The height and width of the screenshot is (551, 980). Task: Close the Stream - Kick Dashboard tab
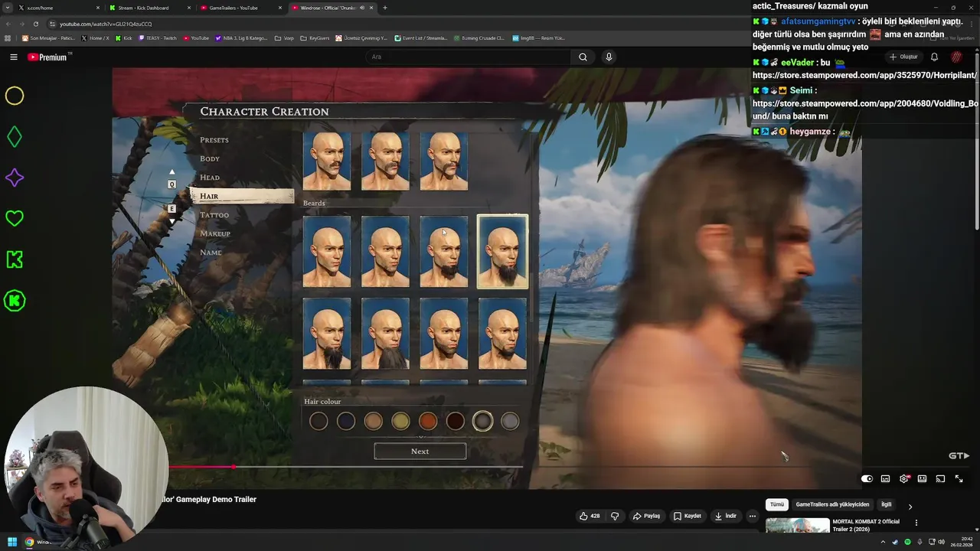click(x=189, y=8)
